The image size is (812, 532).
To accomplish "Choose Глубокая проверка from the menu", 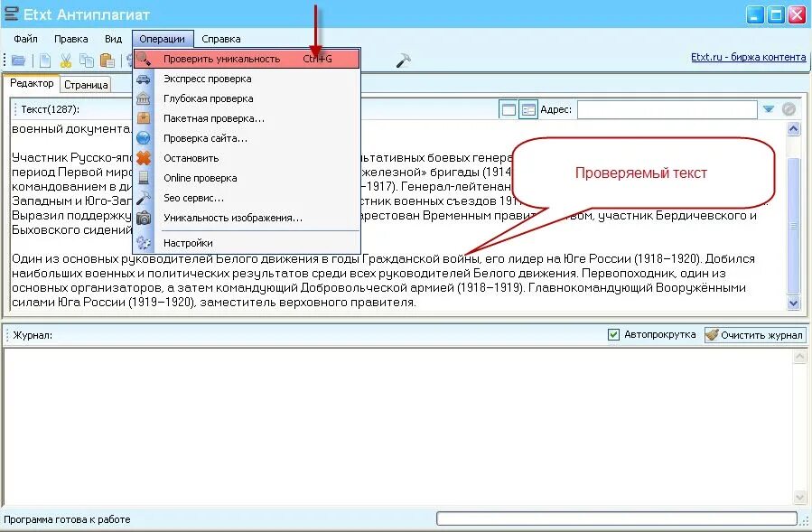I will pos(247,98).
